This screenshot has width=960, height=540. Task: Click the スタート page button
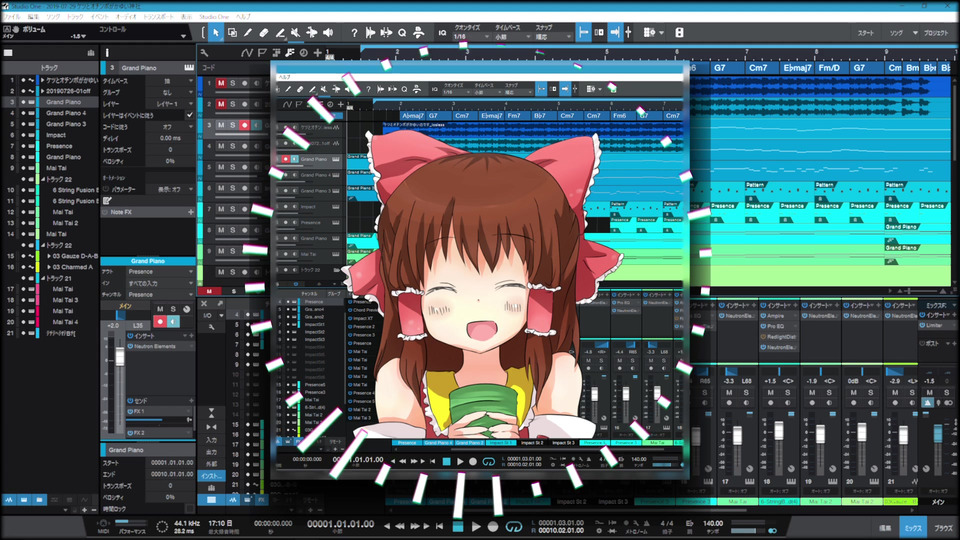(x=866, y=33)
